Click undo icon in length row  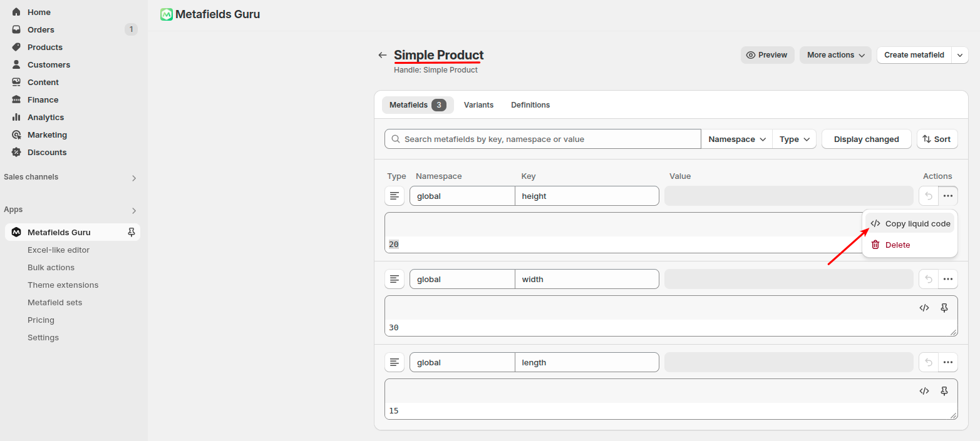point(929,362)
